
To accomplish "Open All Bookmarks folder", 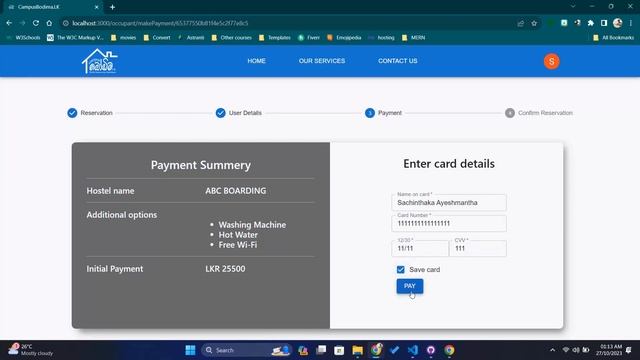I will pyautogui.click(x=613, y=38).
